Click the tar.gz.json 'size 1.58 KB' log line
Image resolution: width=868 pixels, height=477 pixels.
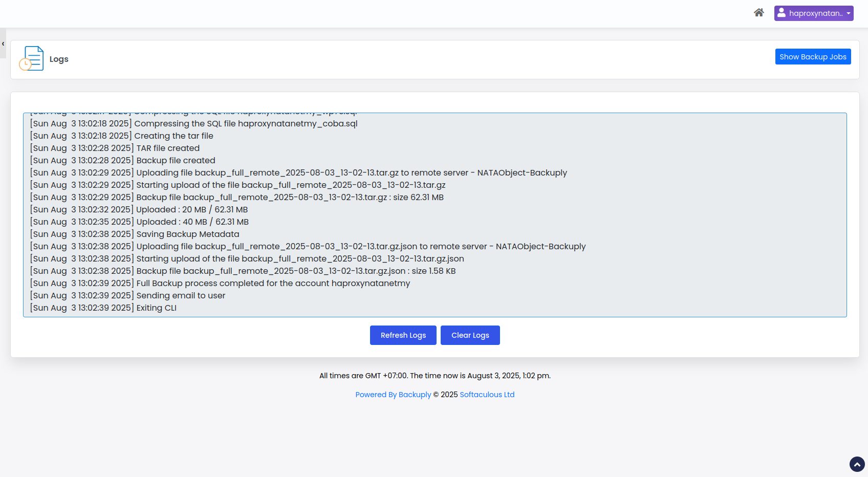(243, 271)
